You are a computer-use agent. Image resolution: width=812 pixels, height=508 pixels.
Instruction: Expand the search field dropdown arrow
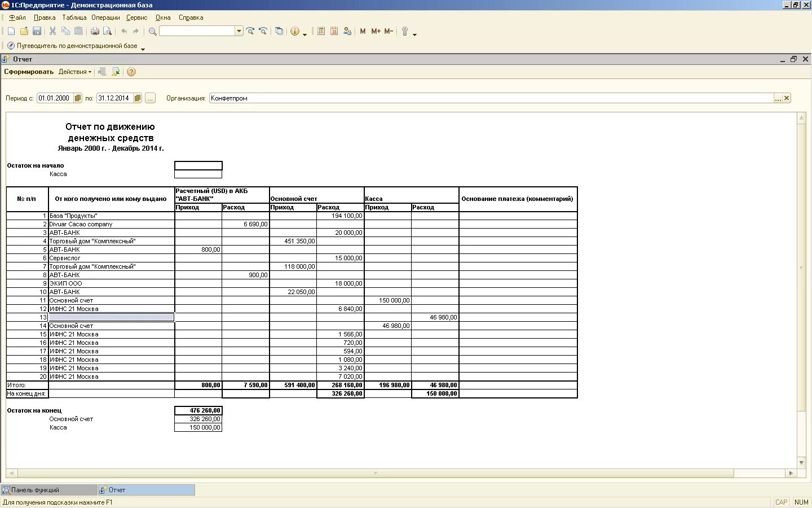[239, 32]
